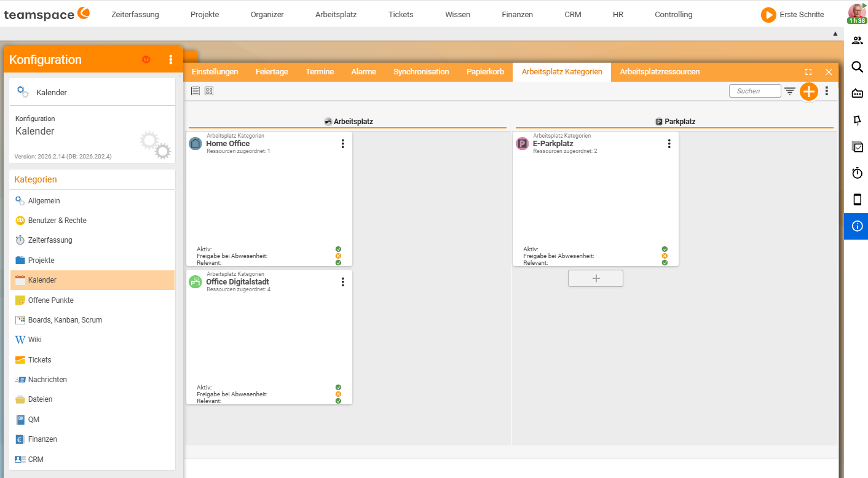Screen dimensions: 868x478
Task: Switch to the Synchronisation tab
Action: tap(422, 72)
